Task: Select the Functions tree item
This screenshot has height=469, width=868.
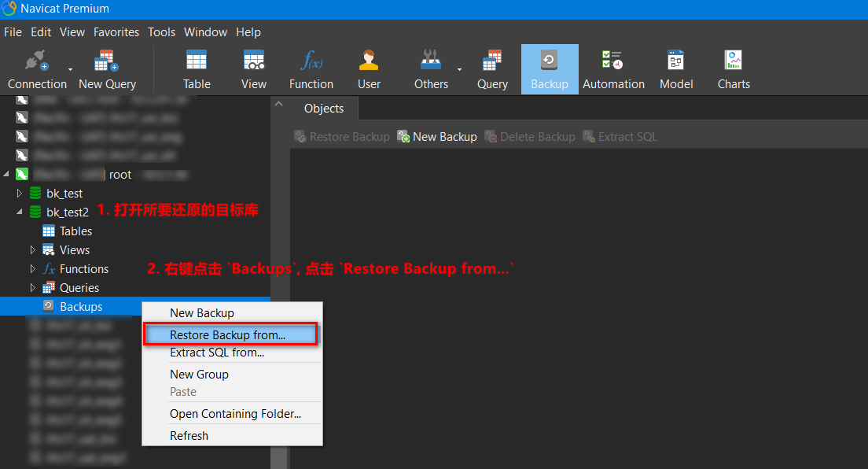Action: coord(83,269)
